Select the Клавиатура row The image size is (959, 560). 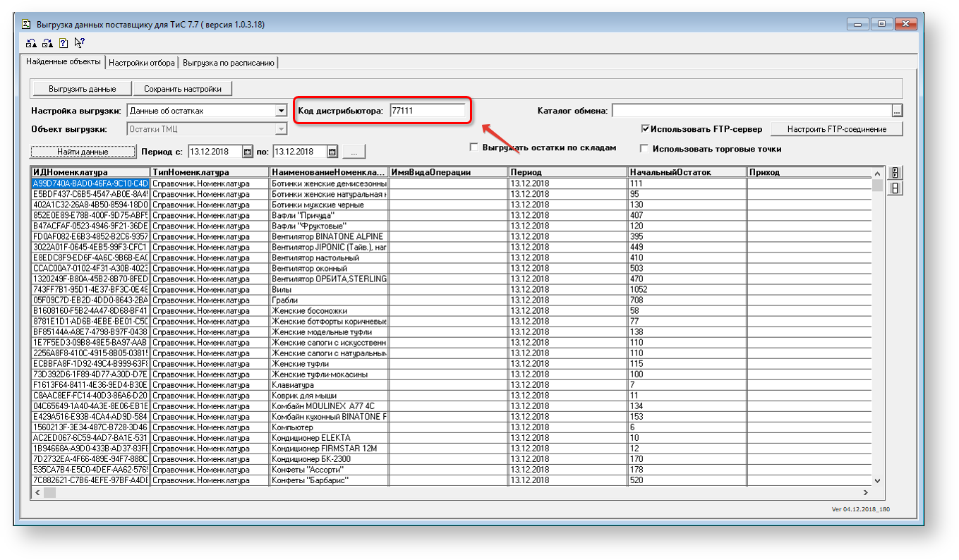(x=452, y=385)
